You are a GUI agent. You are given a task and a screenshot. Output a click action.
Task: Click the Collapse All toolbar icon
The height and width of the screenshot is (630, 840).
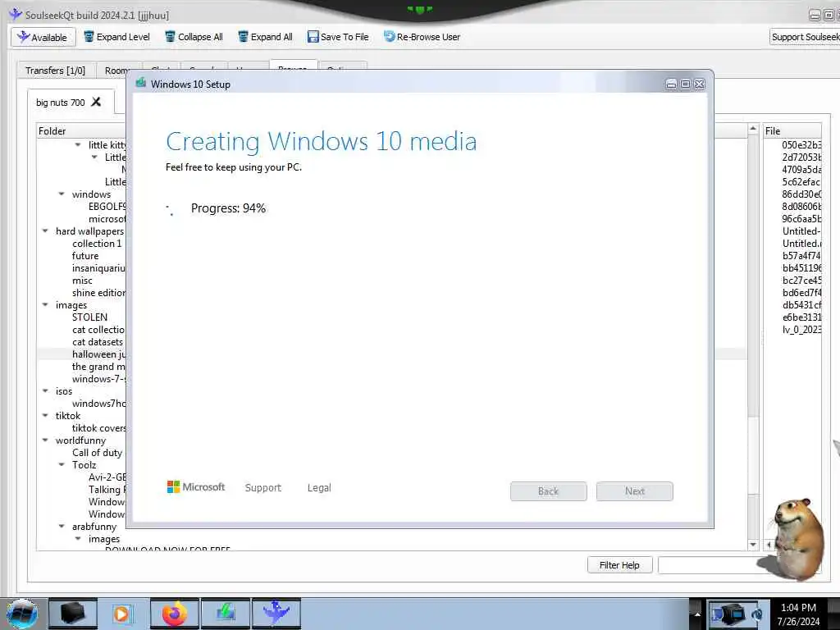click(170, 36)
